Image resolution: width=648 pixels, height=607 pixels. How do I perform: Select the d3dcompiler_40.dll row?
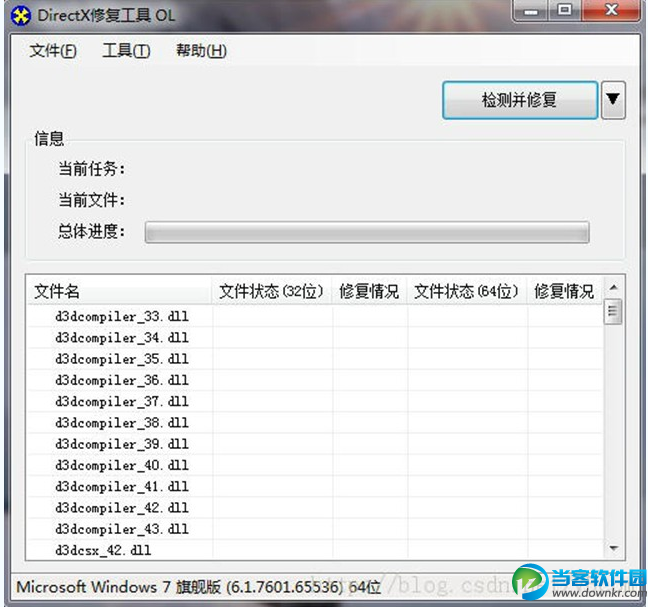(x=315, y=466)
